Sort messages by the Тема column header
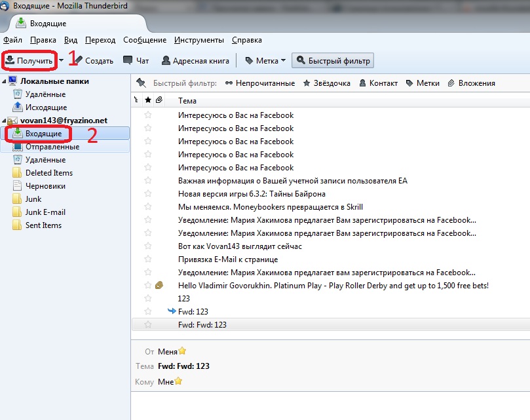The width and height of the screenshot is (530, 420). [x=187, y=101]
